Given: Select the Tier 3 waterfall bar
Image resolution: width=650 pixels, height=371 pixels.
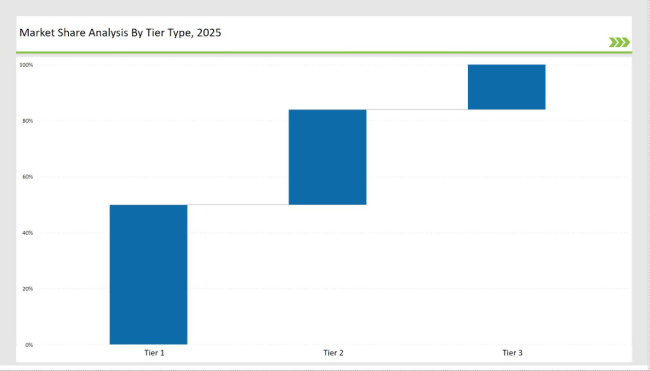Looking at the screenshot, I should [507, 87].
